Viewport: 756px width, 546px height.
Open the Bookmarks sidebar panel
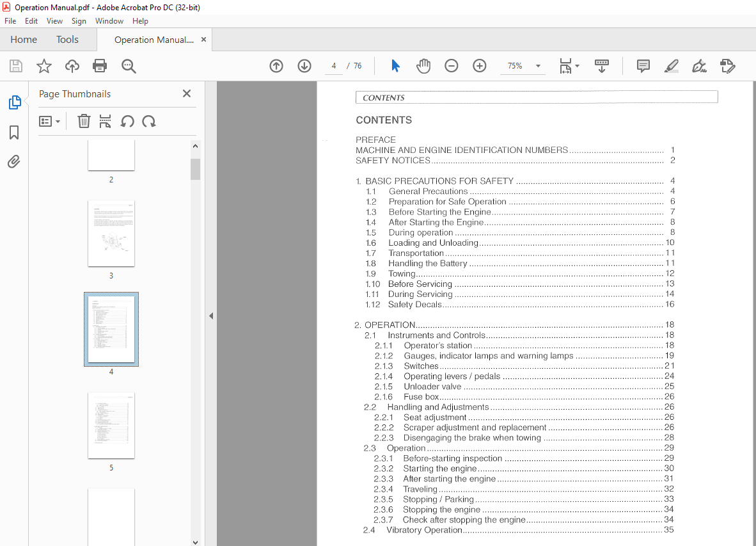(x=14, y=132)
